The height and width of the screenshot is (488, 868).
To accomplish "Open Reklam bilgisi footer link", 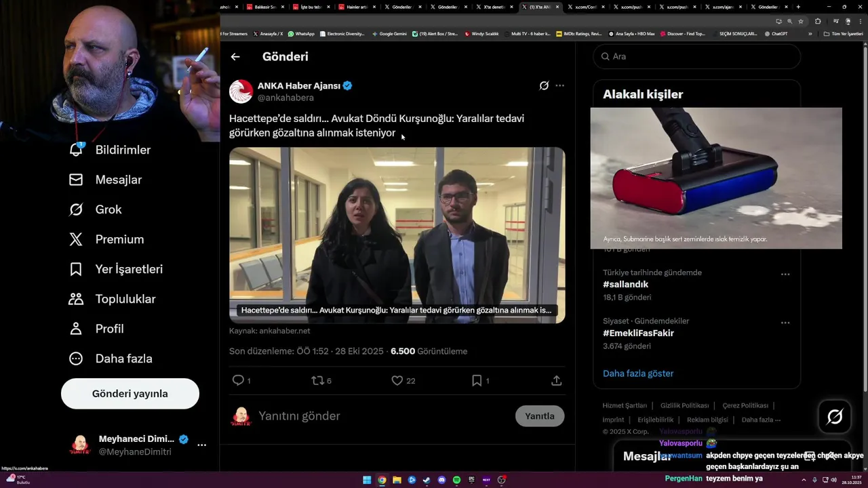I will (x=707, y=420).
